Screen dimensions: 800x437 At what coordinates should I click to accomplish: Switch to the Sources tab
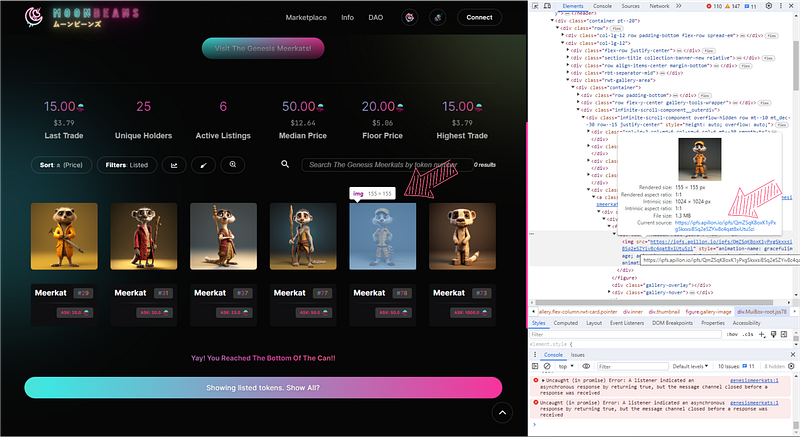[631, 6]
